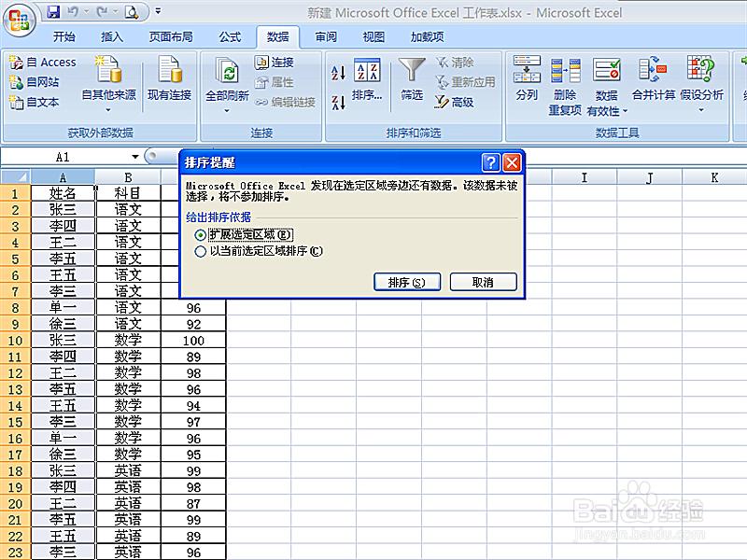
Task: Select column K header
Action: pyautogui.click(x=714, y=177)
